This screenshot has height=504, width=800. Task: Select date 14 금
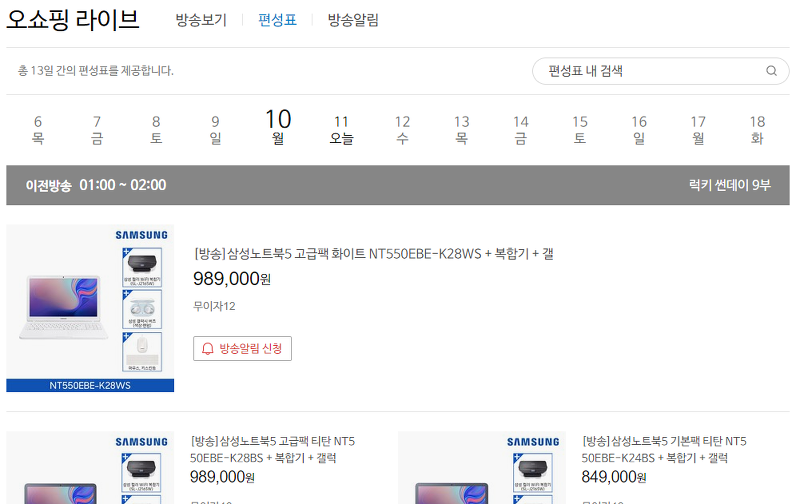coord(520,130)
